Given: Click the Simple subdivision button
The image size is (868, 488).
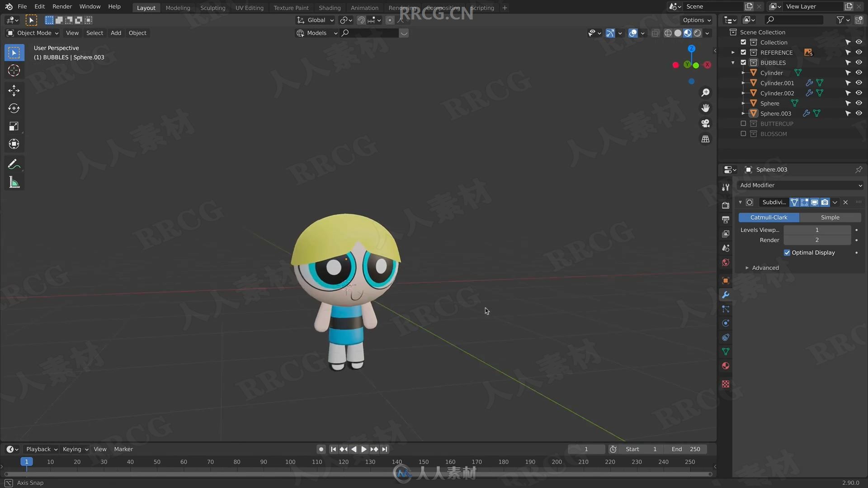Looking at the screenshot, I should click(x=830, y=217).
